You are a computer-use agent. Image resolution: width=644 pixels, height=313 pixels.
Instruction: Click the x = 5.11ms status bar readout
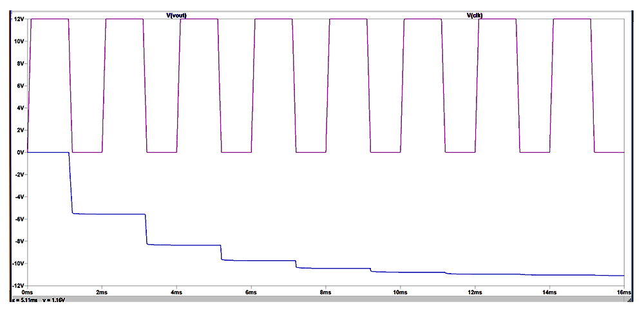(x=26, y=300)
